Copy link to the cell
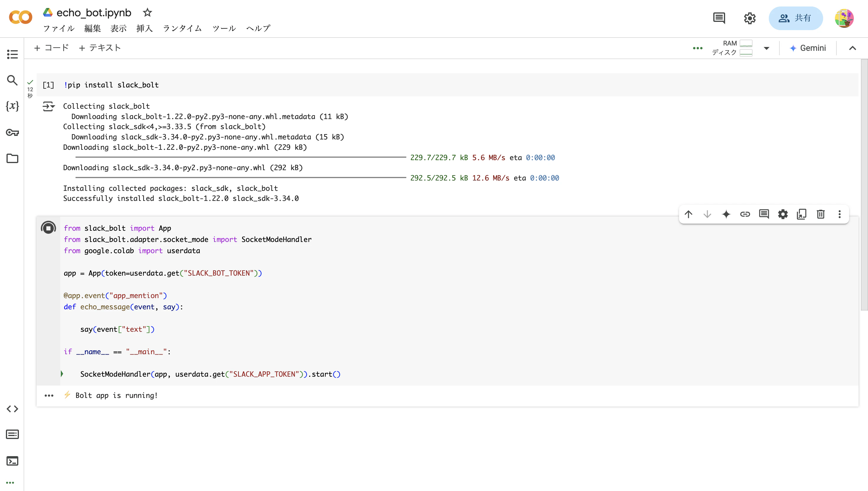The image size is (868, 491). [x=745, y=214]
